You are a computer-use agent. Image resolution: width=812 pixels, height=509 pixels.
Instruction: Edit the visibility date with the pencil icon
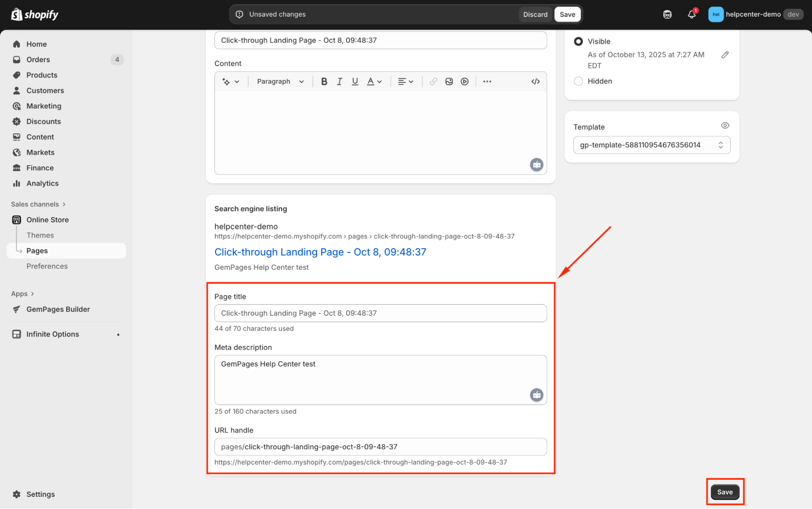tap(725, 55)
